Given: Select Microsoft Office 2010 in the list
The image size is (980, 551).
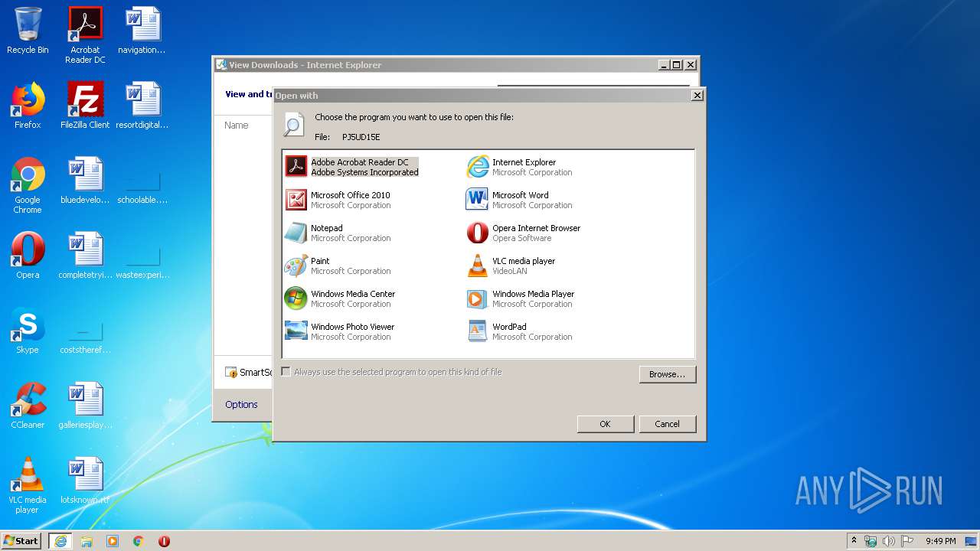Looking at the screenshot, I should (x=338, y=200).
